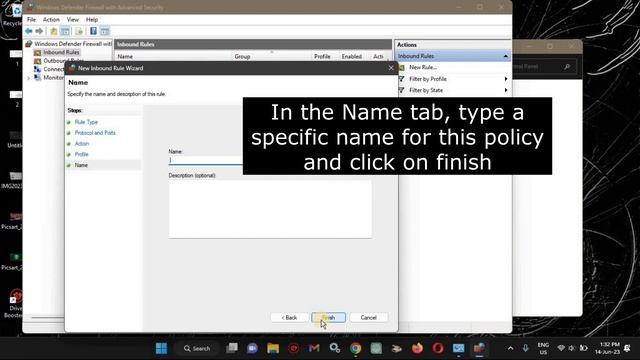
Task: Click the Export List toolbar icon
Action: pos(79,31)
